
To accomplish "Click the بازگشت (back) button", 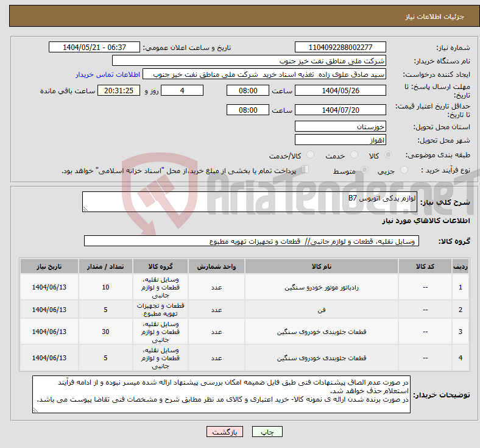I will coord(225,432).
